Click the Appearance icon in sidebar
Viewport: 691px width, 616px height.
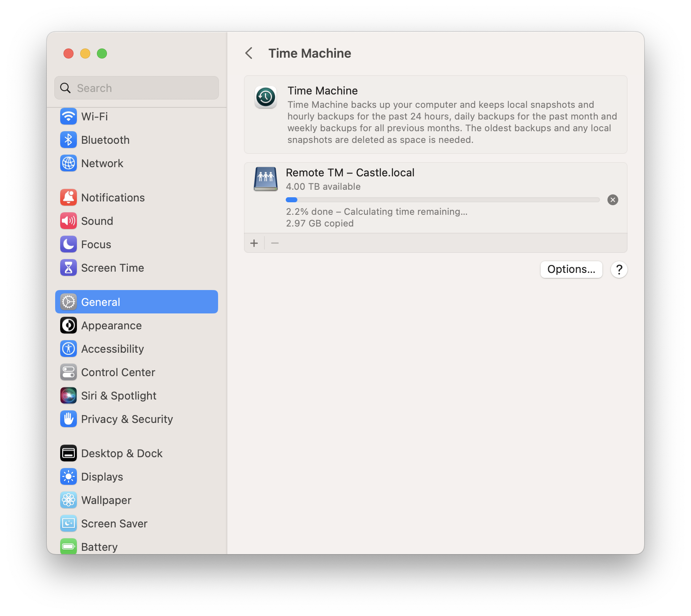[69, 326]
